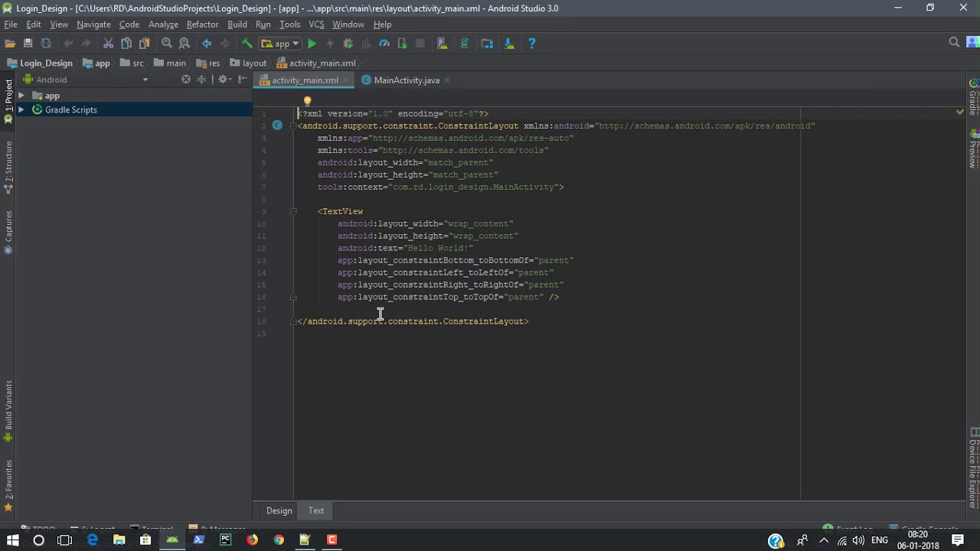Run the app with the green play button
The height and width of the screenshot is (551, 980).
[312, 44]
